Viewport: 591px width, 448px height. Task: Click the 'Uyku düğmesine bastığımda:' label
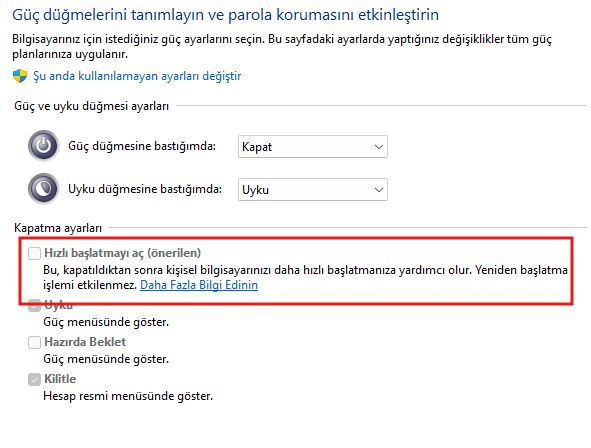pyautogui.click(x=145, y=189)
